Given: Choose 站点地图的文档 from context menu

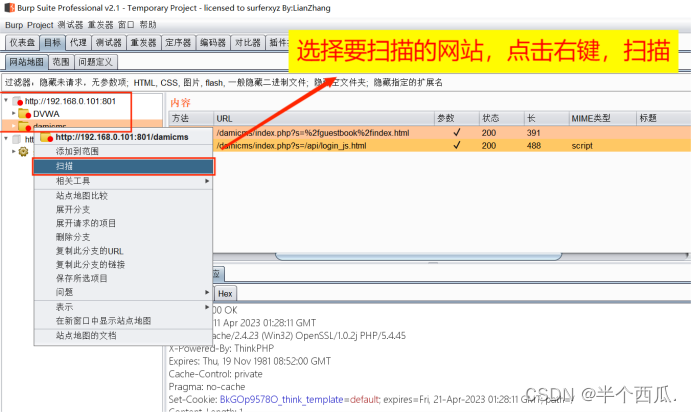Looking at the screenshot, I should [x=123, y=335].
